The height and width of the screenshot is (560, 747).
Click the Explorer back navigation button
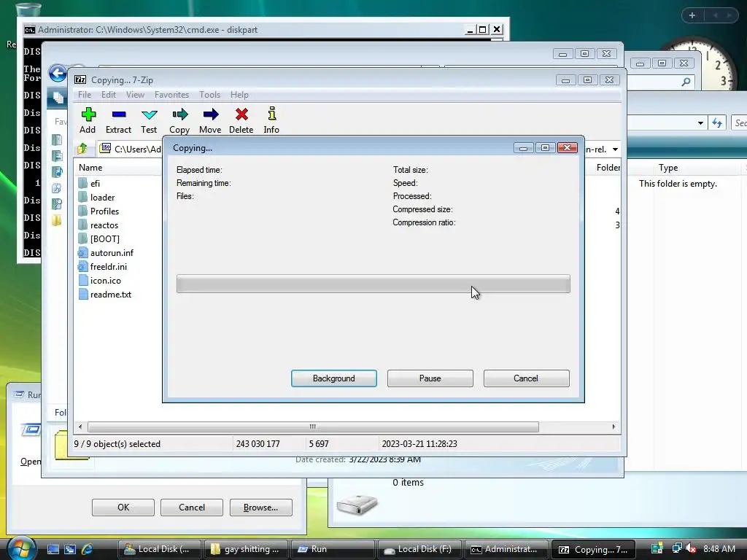58,74
